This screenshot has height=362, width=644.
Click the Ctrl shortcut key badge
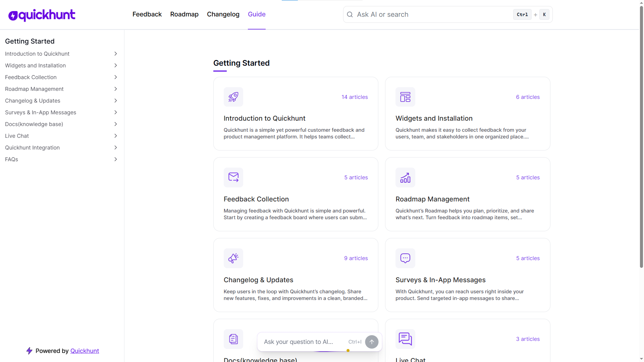(x=522, y=14)
